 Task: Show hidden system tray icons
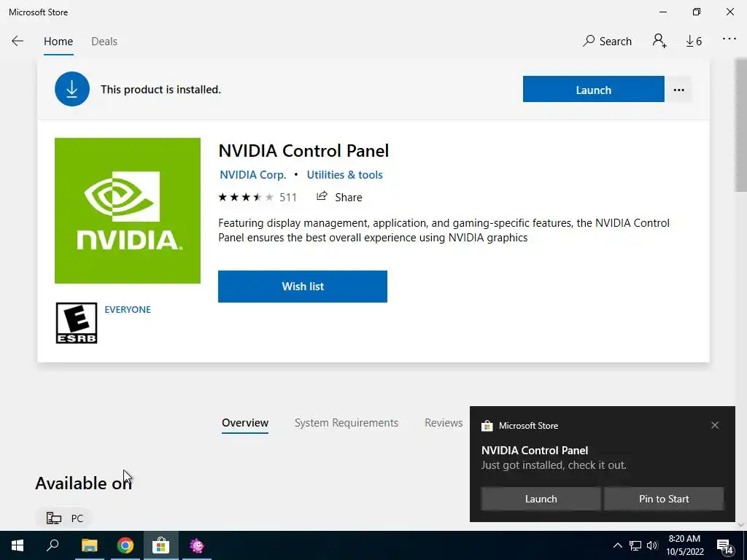[617, 545]
